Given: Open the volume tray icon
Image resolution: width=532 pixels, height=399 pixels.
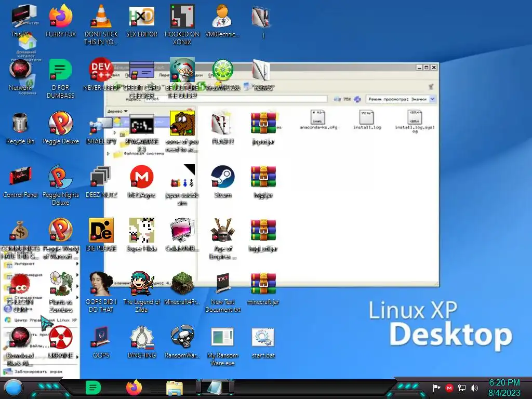Looking at the screenshot, I should 474,388.
